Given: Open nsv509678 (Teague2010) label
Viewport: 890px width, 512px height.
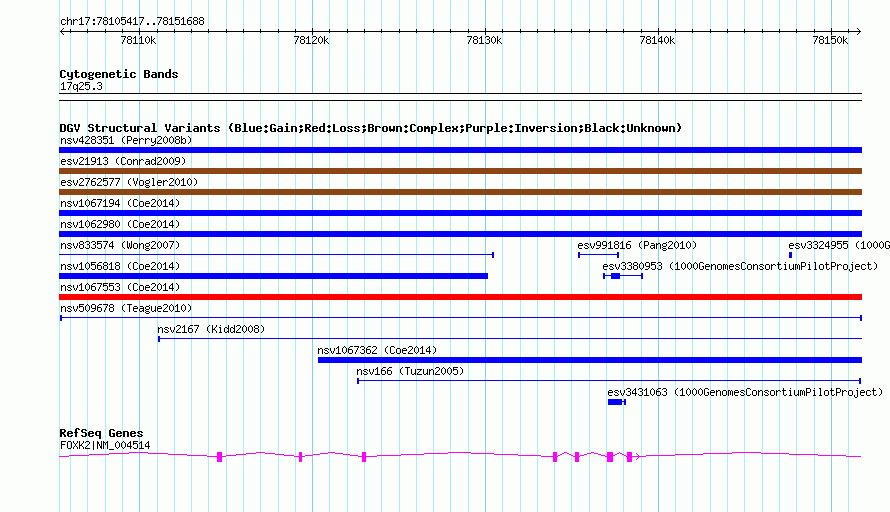Looking at the screenshot, I should (x=126, y=308).
